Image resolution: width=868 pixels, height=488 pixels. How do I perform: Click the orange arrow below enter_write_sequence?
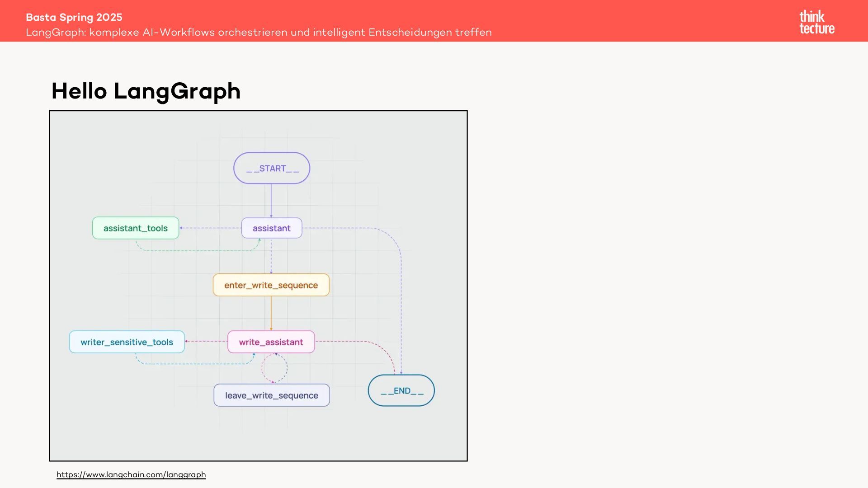(271, 313)
